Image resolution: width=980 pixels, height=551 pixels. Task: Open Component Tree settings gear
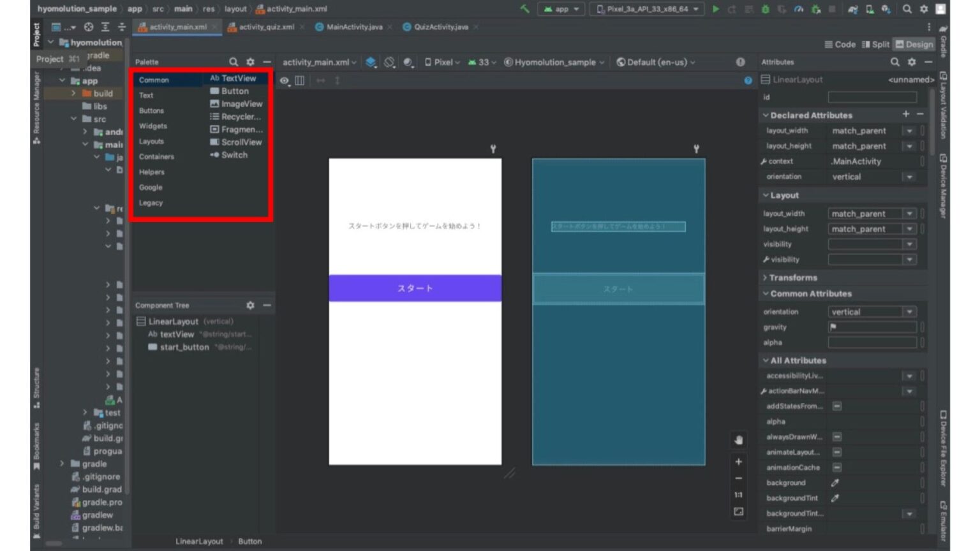250,305
